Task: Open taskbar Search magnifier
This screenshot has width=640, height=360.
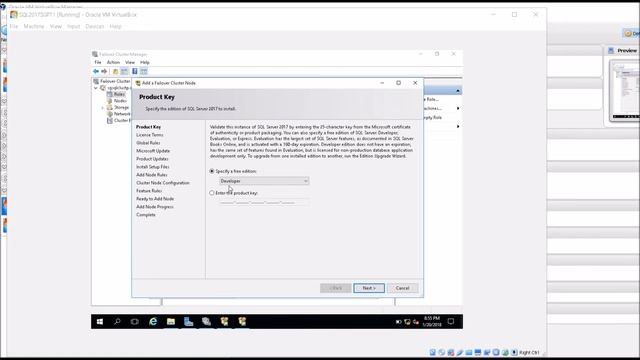Action: (117, 322)
